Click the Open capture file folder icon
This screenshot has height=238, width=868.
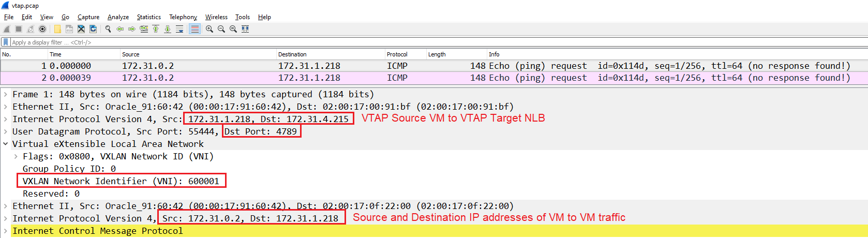click(x=57, y=29)
